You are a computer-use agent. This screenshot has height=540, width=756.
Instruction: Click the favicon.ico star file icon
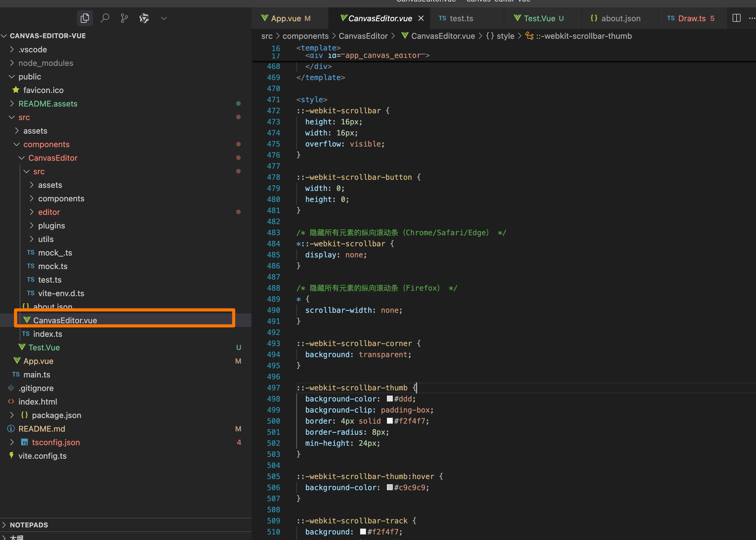(16, 90)
